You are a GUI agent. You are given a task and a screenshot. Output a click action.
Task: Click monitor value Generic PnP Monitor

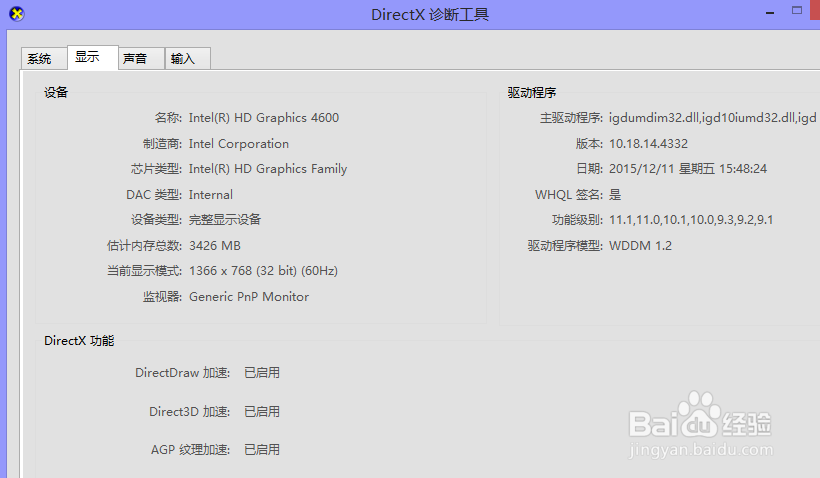coord(249,297)
